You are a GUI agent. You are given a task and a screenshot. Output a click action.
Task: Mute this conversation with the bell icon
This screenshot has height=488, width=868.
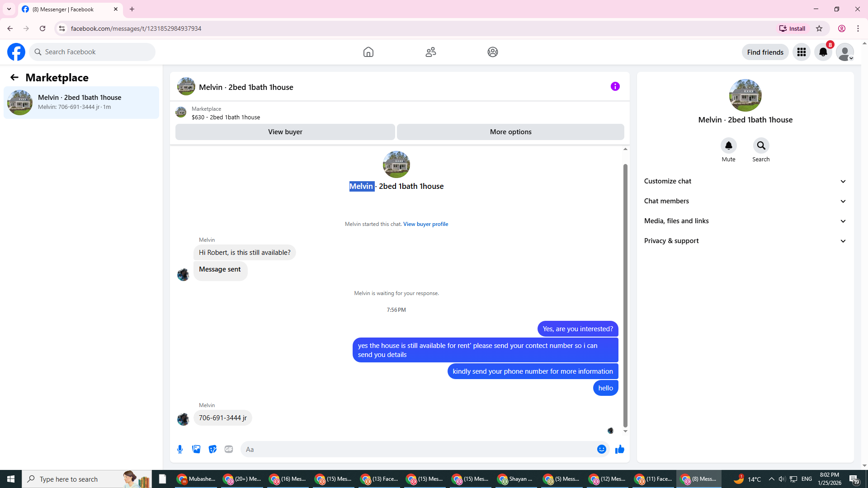[729, 145]
